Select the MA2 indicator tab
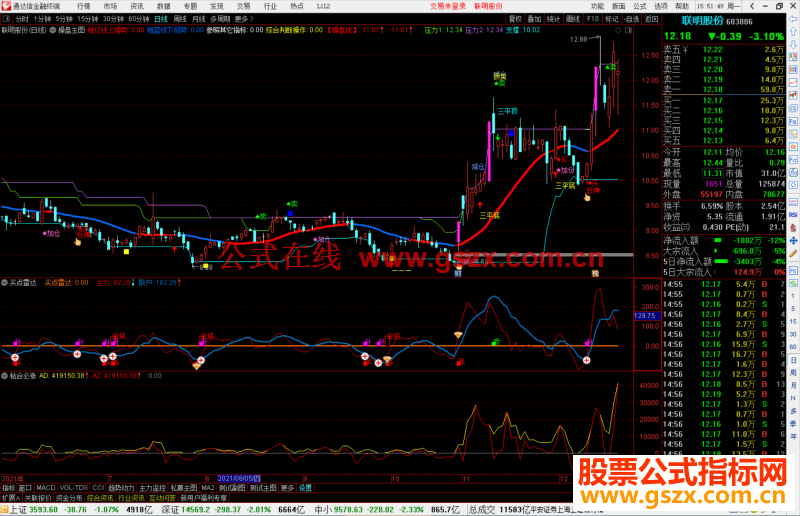The image size is (800, 516). click(x=208, y=488)
